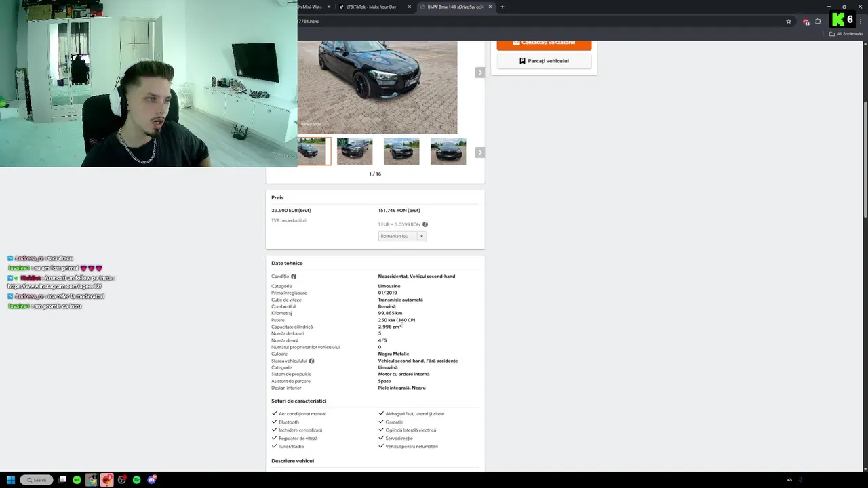Click the Transmisie automată value
868x488 pixels.
[400, 300]
